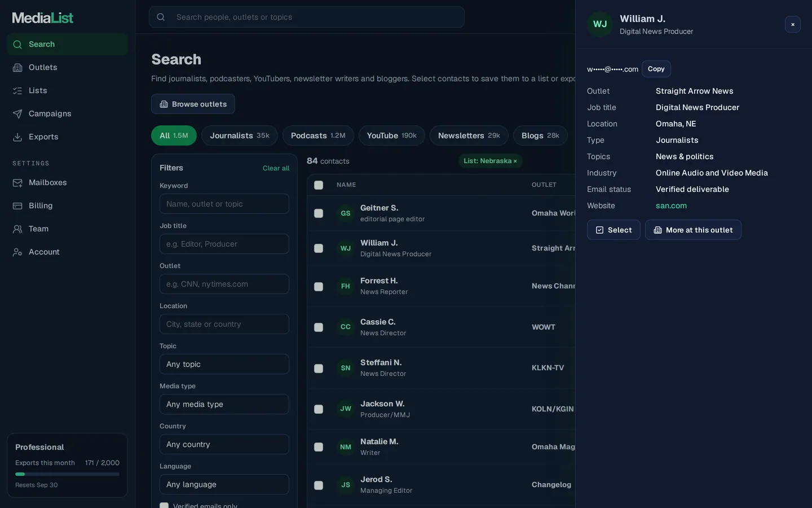Click the JW avatar for Jackson W.
The height and width of the screenshot is (508, 812).
click(x=346, y=409)
